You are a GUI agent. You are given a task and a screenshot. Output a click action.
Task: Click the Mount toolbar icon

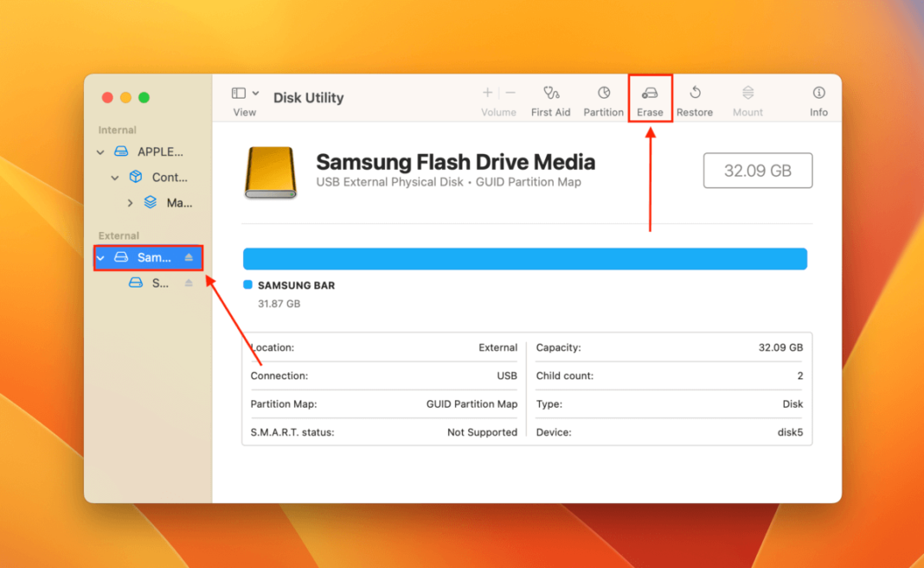click(x=748, y=94)
